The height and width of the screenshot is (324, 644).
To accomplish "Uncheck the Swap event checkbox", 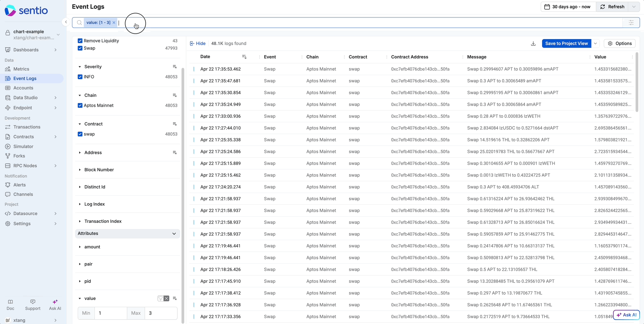I will pos(80,48).
